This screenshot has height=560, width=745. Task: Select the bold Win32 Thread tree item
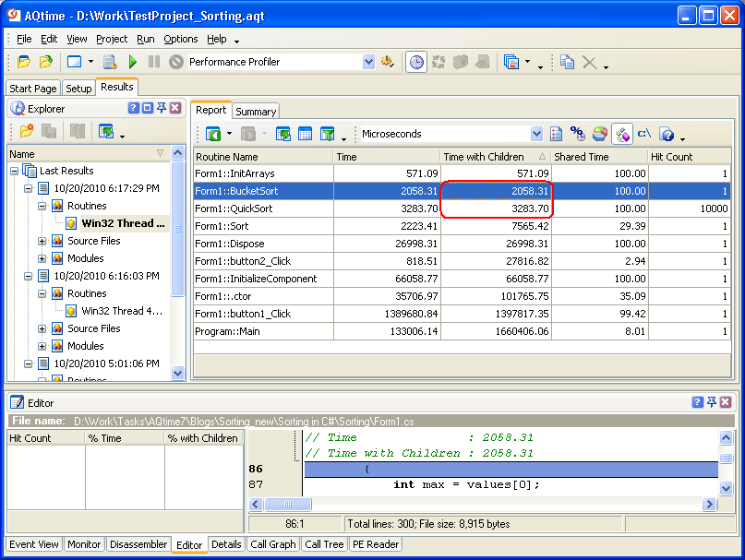tap(123, 223)
